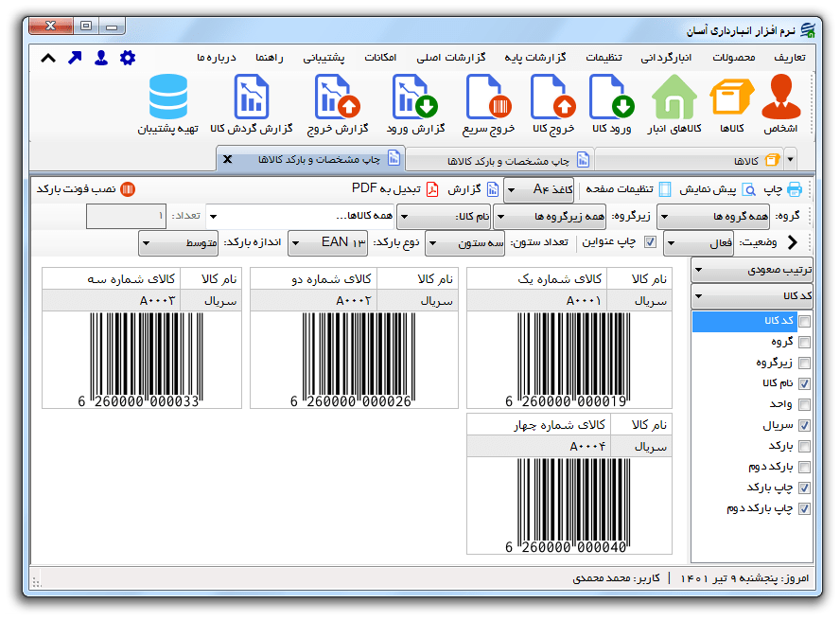Open the کد کالا sort field dropdown

coord(752,295)
